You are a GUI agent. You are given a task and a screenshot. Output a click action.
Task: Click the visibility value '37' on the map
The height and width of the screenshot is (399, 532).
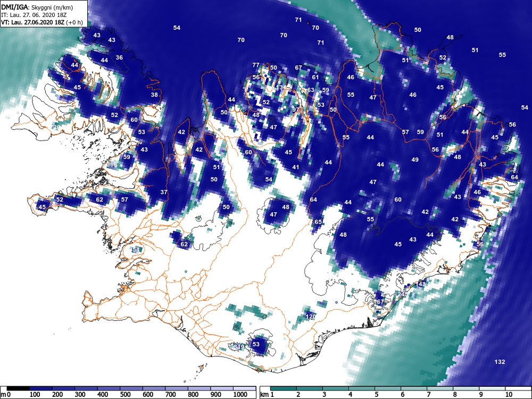[x=164, y=192]
